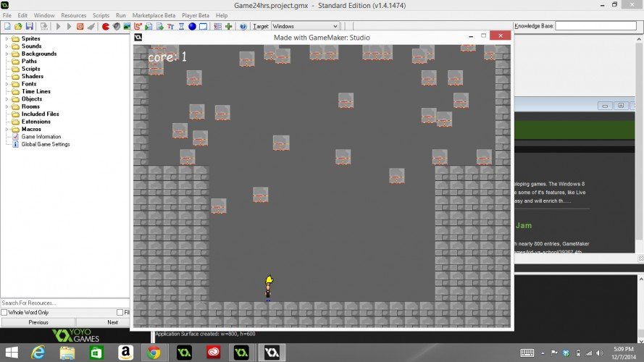Run the game with the first play arrow

coord(59,26)
